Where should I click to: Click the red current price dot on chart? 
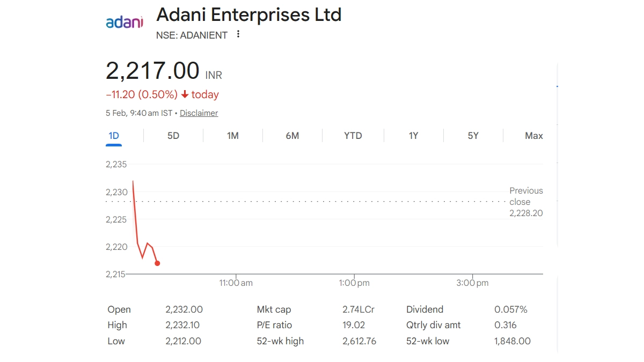tap(157, 263)
